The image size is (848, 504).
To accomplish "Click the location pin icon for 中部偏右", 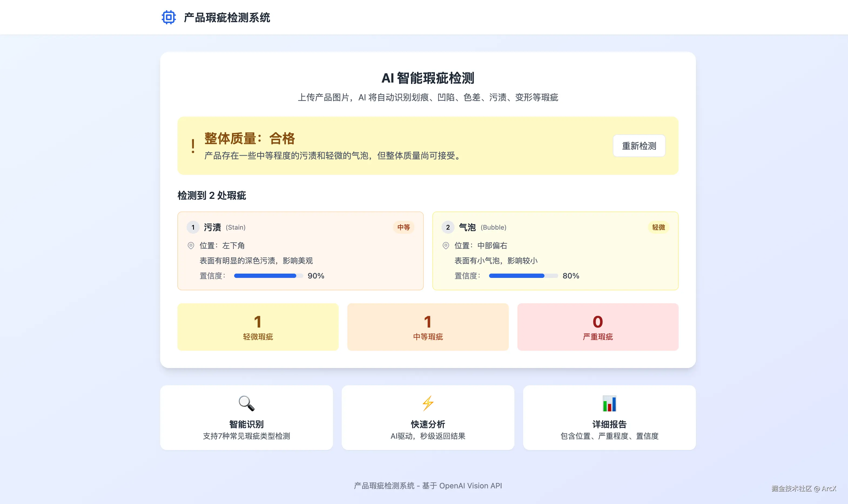I will (x=446, y=246).
